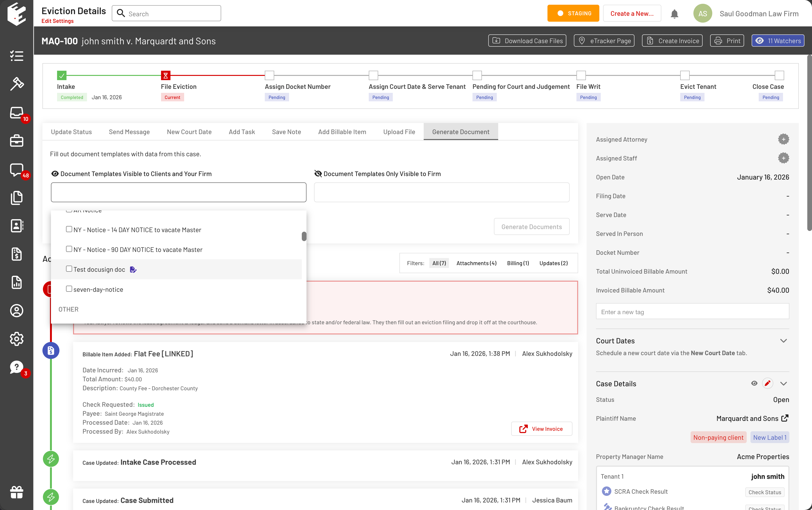Open the settings gear in the sidebar
The width and height of the screenshot is (812, 510).
tap(17, 339)
